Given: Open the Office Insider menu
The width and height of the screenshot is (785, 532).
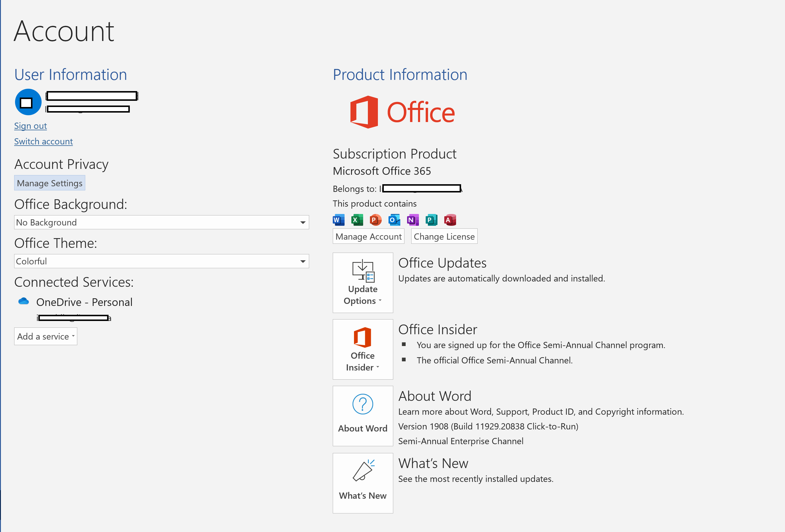Looking at the screenshot, I should (363, 349).
